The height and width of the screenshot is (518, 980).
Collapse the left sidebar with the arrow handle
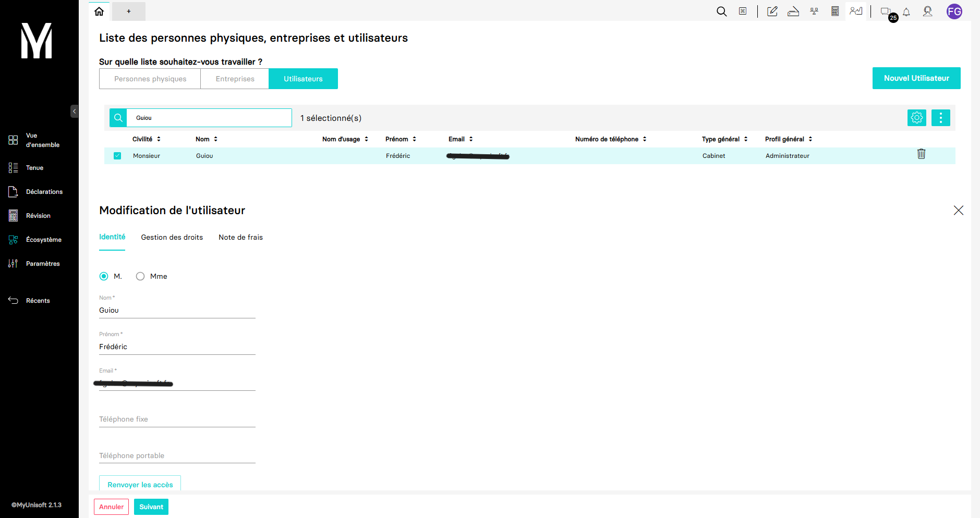click(x=75, y=111)
